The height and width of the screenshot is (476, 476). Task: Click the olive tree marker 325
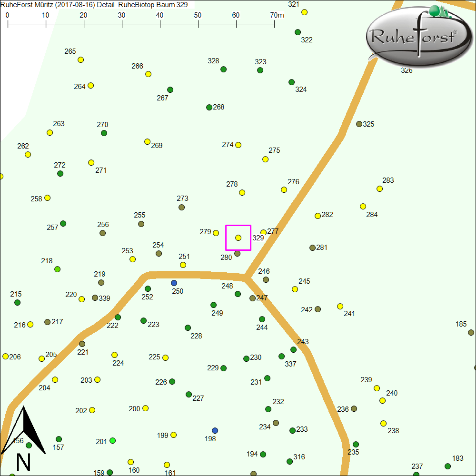(359, 124)
